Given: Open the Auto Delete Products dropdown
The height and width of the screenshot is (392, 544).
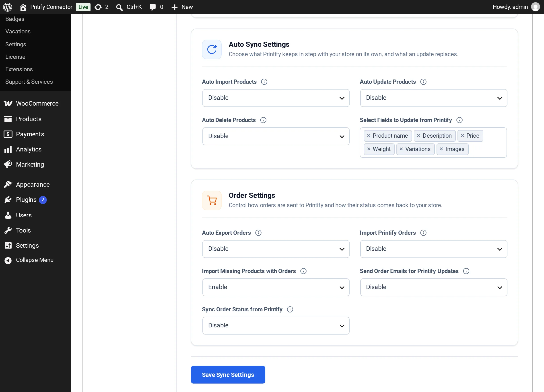Looking at the screenshot, I should (x=276, y=136).
